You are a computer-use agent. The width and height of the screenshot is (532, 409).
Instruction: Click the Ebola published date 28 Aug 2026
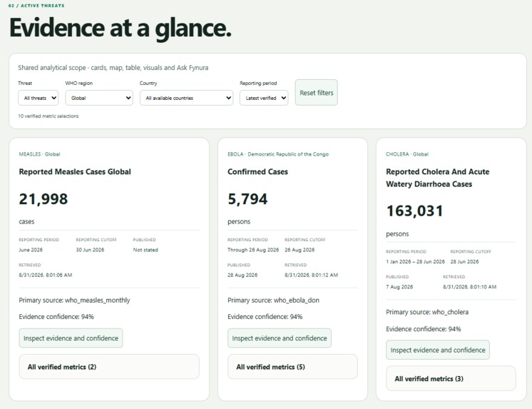242,275
